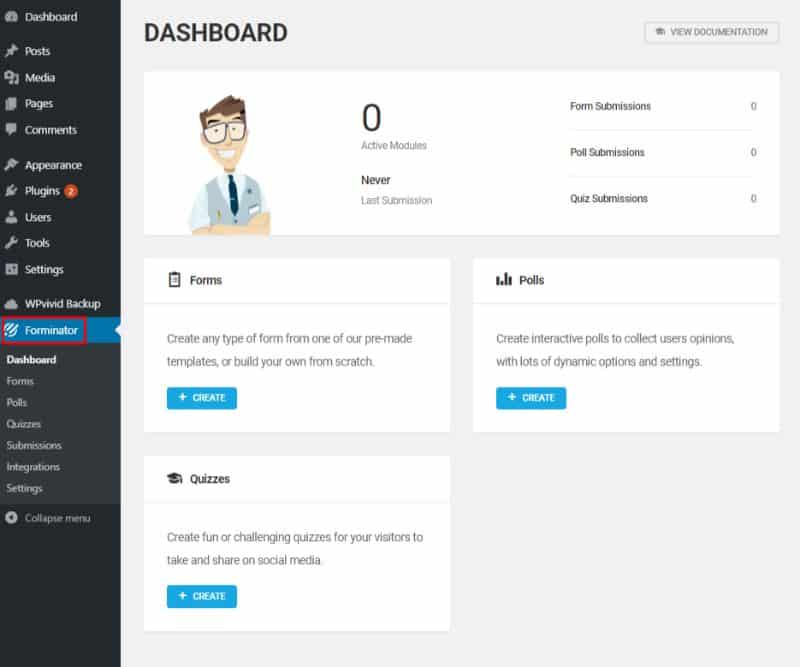Click the Quiz Submissions count value

point(754,199)
